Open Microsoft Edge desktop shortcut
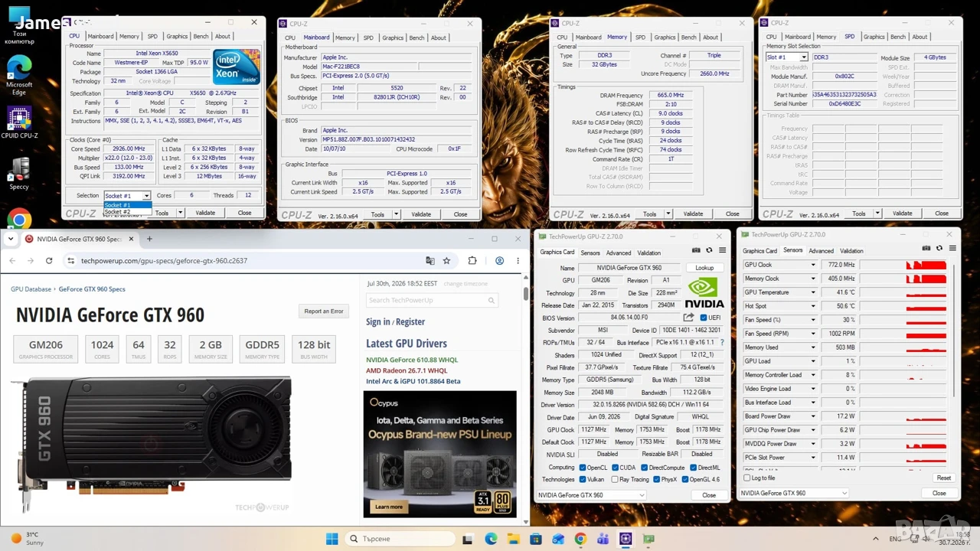 19,75
